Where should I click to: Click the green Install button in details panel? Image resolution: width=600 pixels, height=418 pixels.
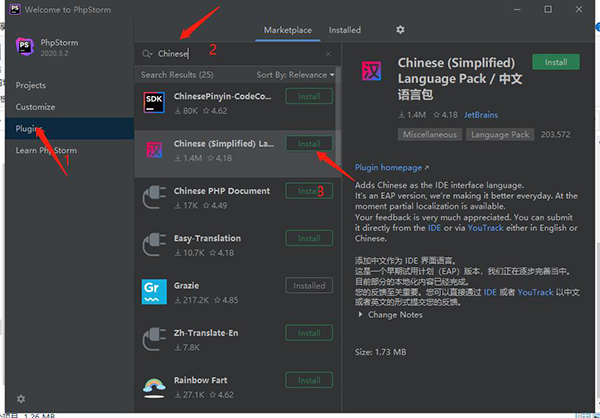click(x=556, y=62)
